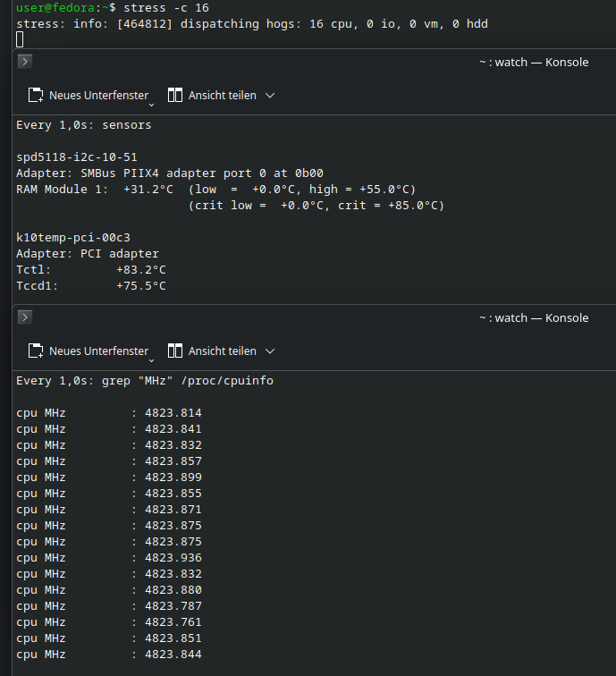The width and height of the screenshot is (616, 676).
Task: Click the 'stress -c 16' command text
Action: [x=166, y=8]
